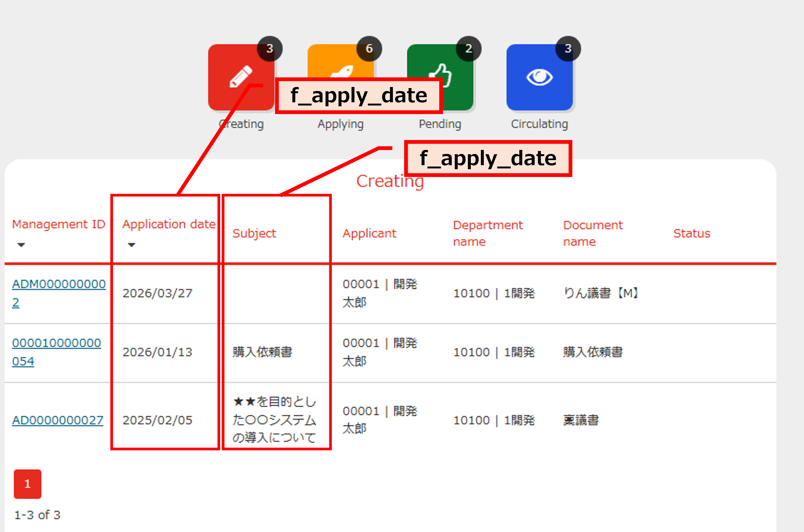Select department 10100 | 1開発 in 2026/03/27 row
The height and width of the screenshot is (532, 804).
494,293
